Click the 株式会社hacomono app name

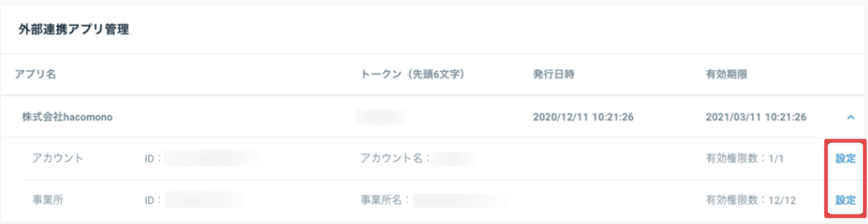click(x=67, y=117)
